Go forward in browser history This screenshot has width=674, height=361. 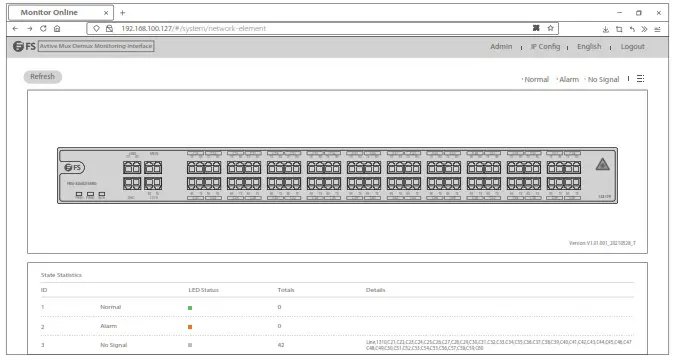29,28
